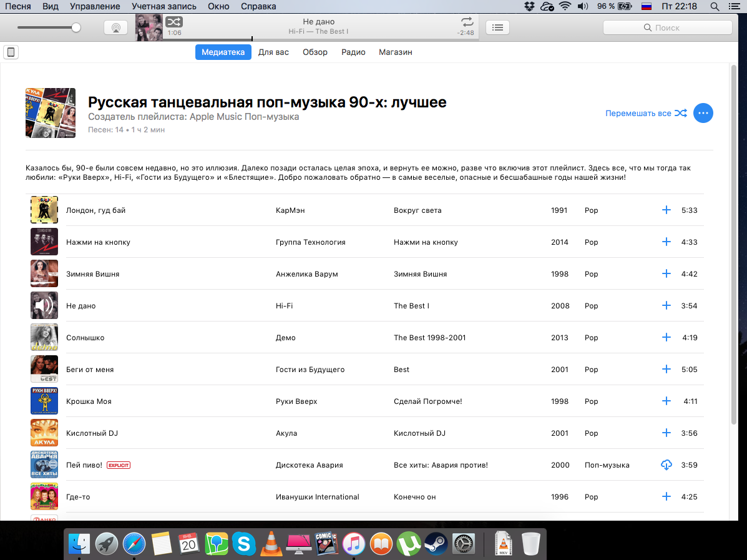This screenshot has width=747, height=560.
Task: Add Лондон, гуд бай to library
Action: 666,210
